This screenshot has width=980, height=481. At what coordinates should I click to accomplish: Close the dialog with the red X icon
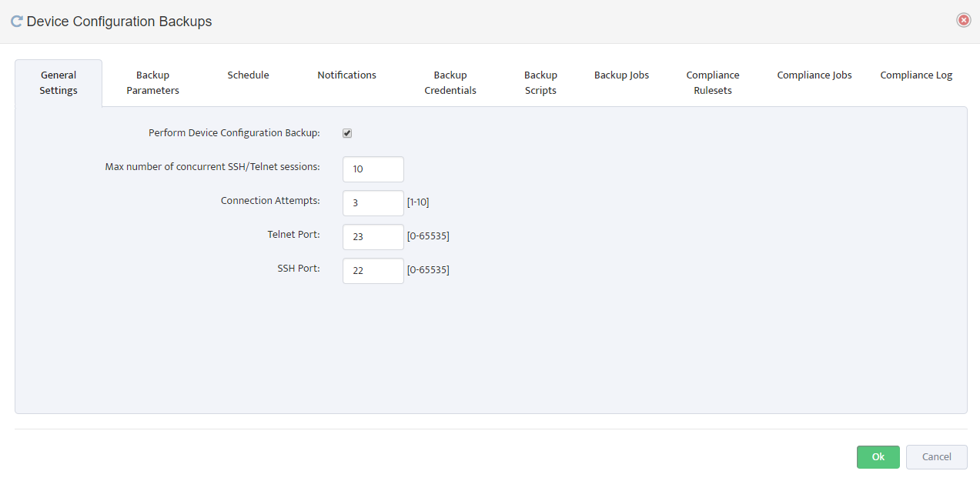pyautogui.click(x=963, y=20)
